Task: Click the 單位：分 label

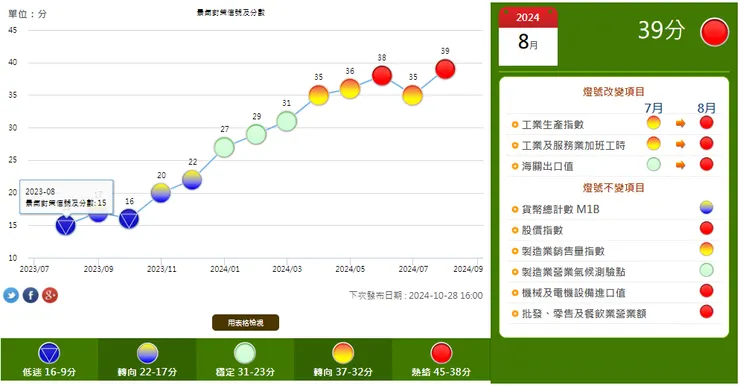Action: pyautogui.click(x=27, y=14)
